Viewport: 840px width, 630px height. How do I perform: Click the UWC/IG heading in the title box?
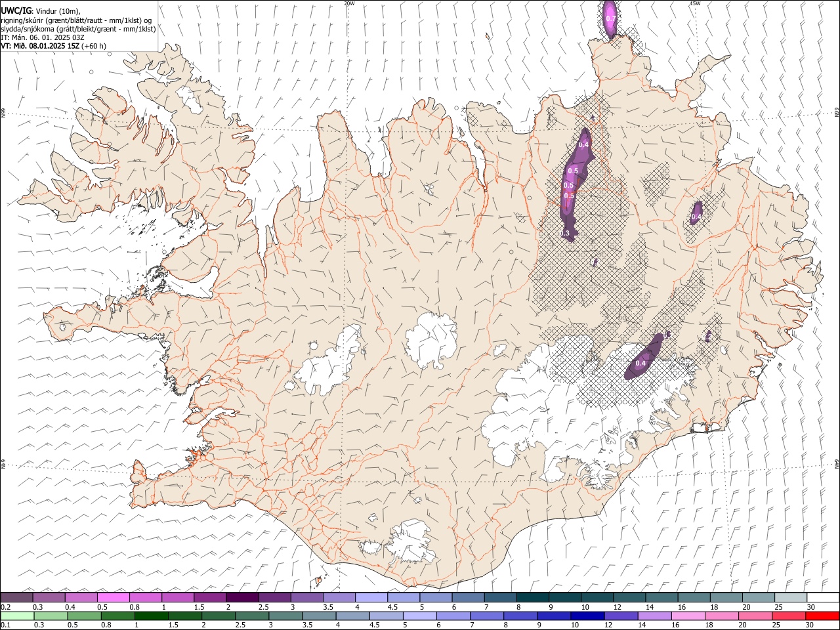click(16, 10)
